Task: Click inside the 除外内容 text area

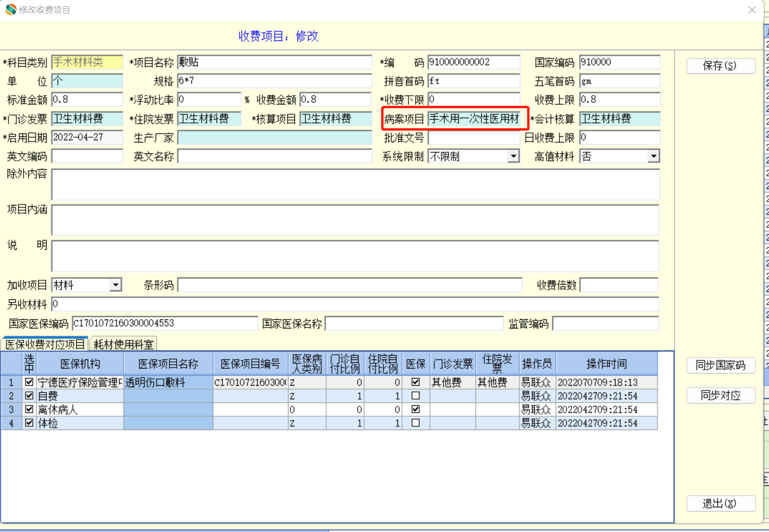Action: pyautogui.click(x=355, y=184)
